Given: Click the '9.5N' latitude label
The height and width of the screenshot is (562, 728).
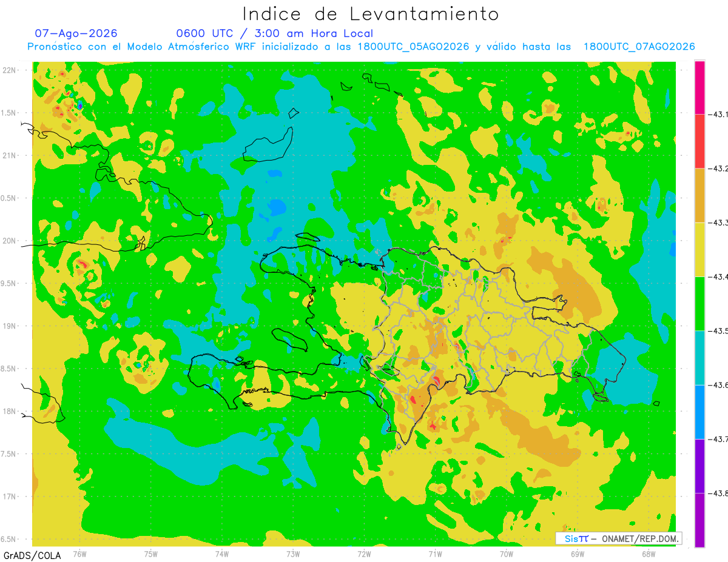Looking at the screenshot, I should coord(9,284).
